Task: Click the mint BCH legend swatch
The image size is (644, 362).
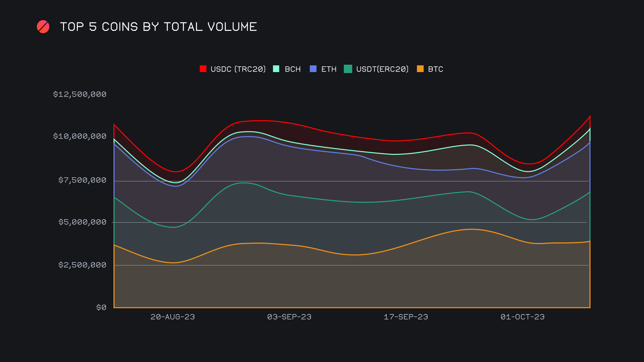Action: [x=276, y=69]
